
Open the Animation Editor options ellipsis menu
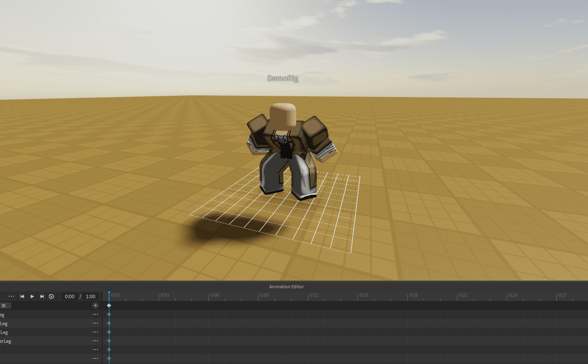11,296
